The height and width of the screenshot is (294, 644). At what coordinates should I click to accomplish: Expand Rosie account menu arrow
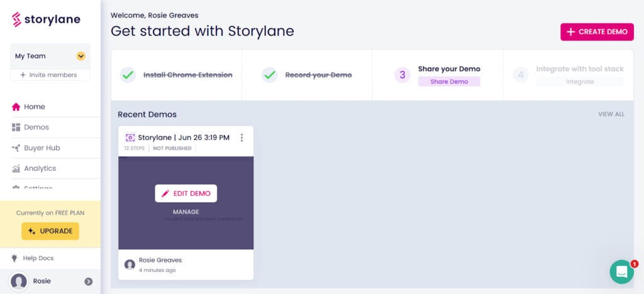click(x=88, y=281)
